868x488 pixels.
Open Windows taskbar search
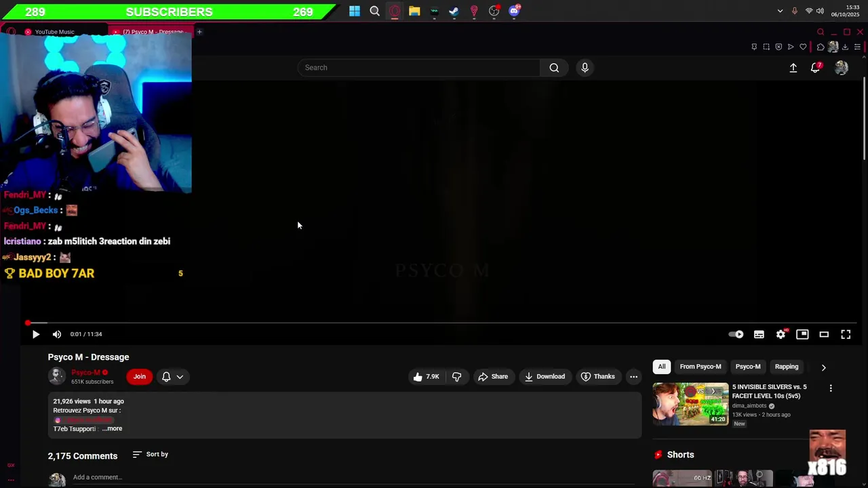(374, 11)
